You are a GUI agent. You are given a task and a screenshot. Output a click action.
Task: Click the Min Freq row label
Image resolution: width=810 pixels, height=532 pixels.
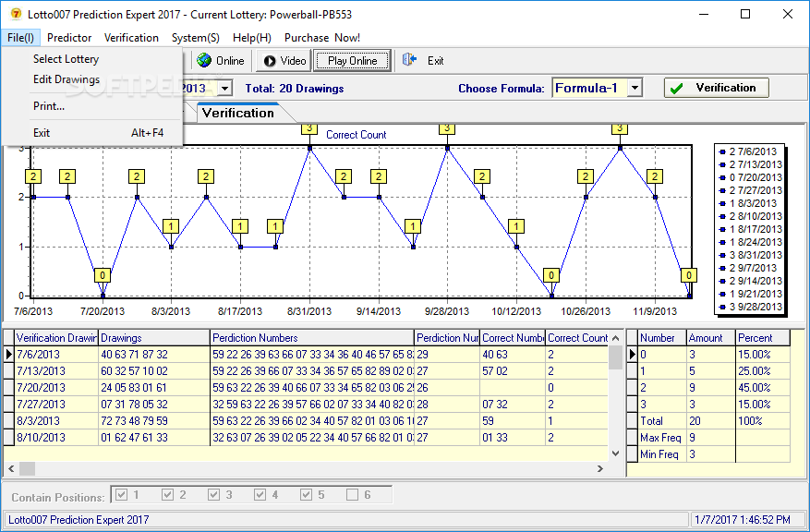pyautogui.click(x=659, y=454)
